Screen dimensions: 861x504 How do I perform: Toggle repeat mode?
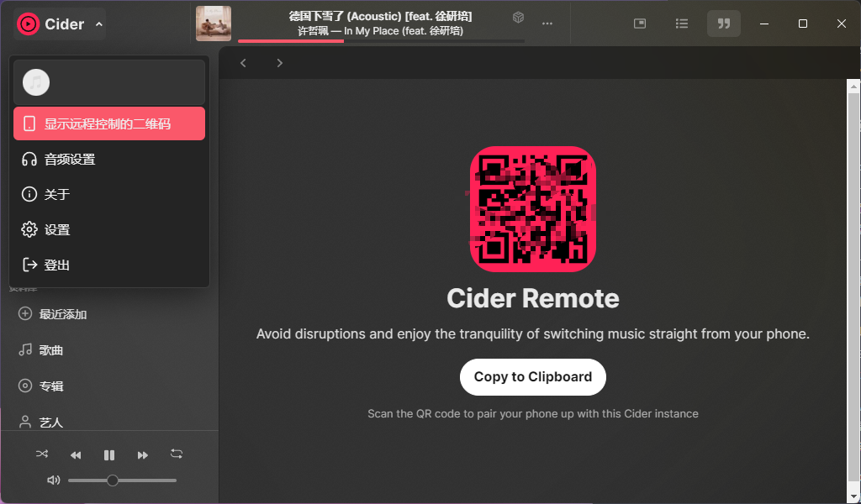point(177,454)
